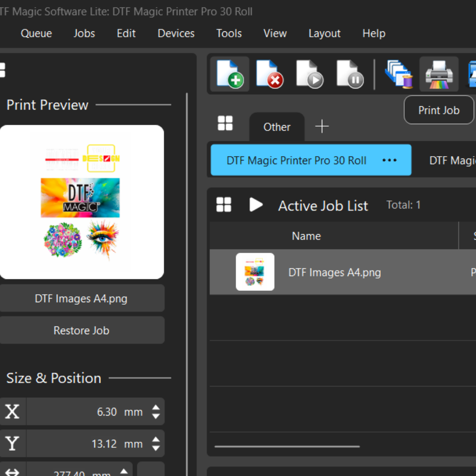Open the Devices menu

(176, 33)
